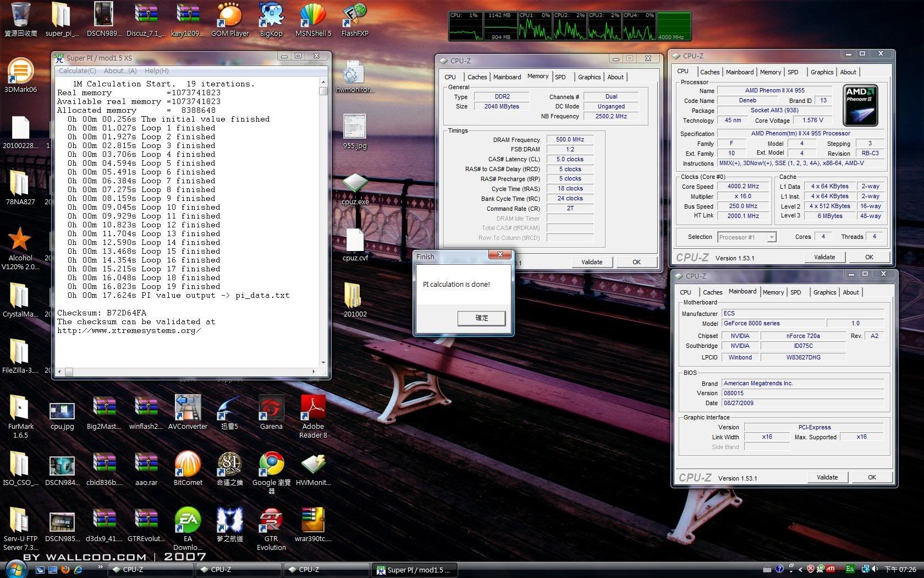The height and width of the screenshot is (578, 924).
Task: Open CrystalMark folder icon
Action: [20, 300]
